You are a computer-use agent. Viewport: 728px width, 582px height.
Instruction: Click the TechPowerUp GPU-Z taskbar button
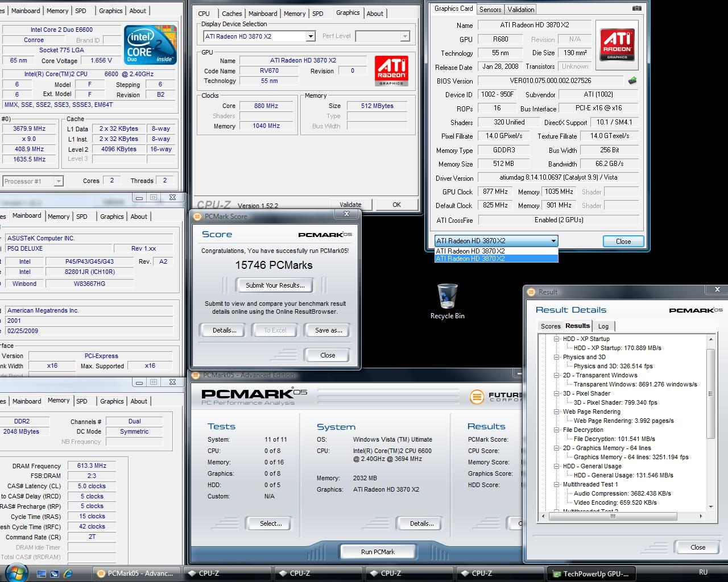591,573
